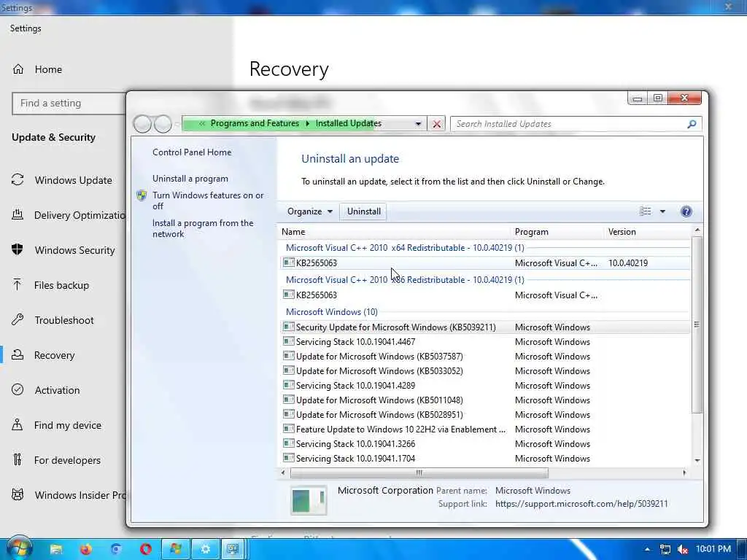Screen dimensions: 747x560
Task: Open Install a program from the network
Action: (203, 228)
